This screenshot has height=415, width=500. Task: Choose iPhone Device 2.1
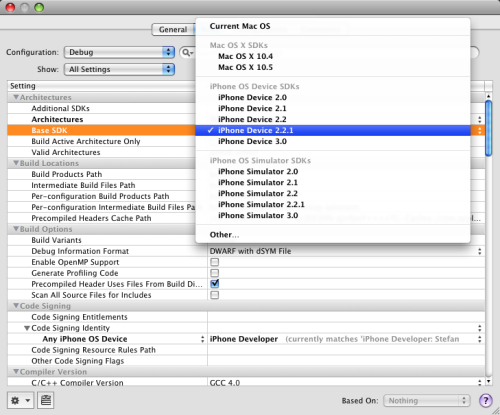[333, 108]
